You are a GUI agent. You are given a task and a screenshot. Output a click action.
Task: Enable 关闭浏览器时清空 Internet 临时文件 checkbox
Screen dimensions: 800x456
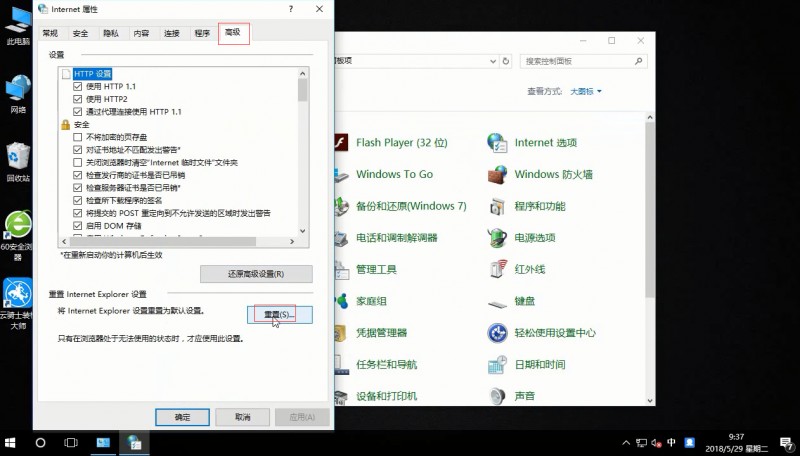click(78, 162)
